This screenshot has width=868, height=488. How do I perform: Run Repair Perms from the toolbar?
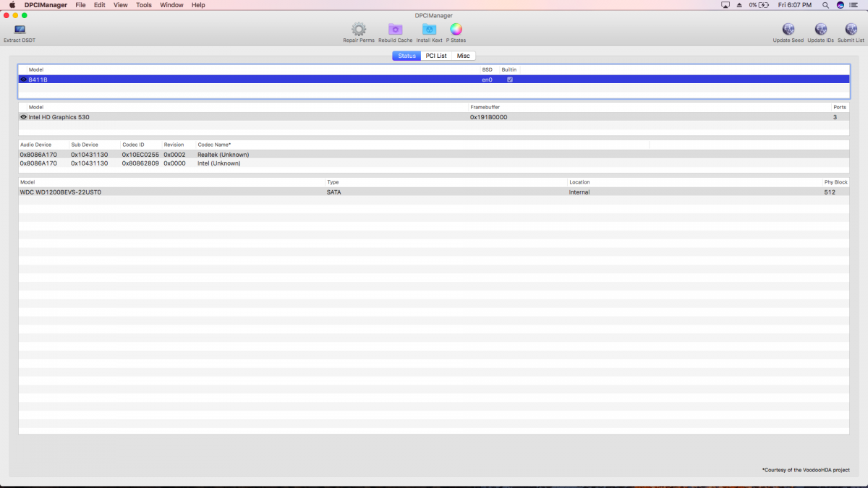click(x=359, y=30)
